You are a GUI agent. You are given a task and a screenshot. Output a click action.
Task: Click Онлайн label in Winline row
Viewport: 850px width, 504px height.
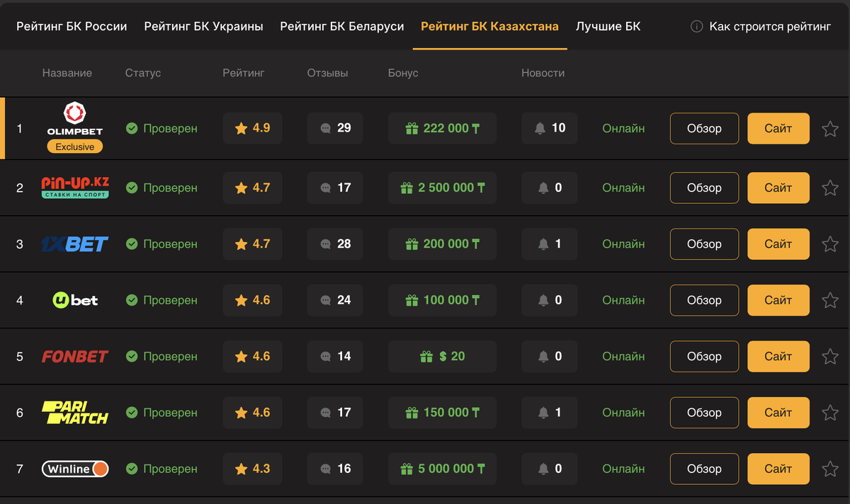pos(623,469)
